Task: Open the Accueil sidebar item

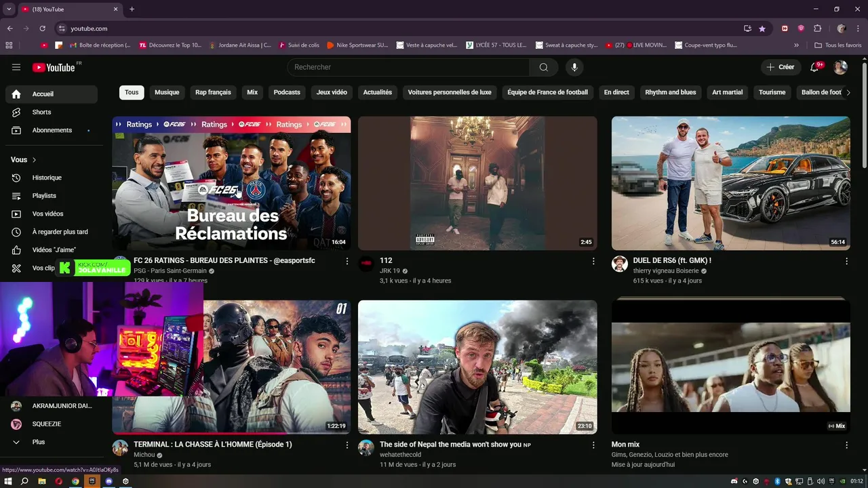Action: point(52,94)
